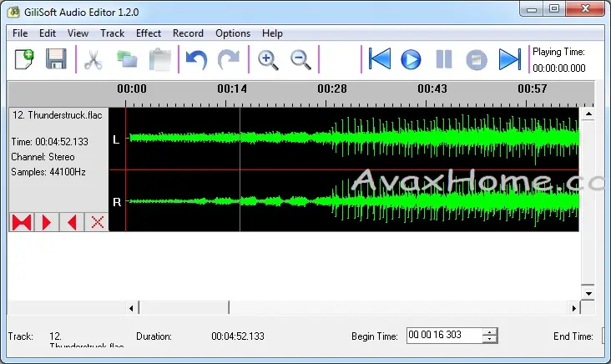Click the 00:57 mark on timeline ruler
This screenshot has height=364, width=611.
pyautogui.click(x=533, y=88)
